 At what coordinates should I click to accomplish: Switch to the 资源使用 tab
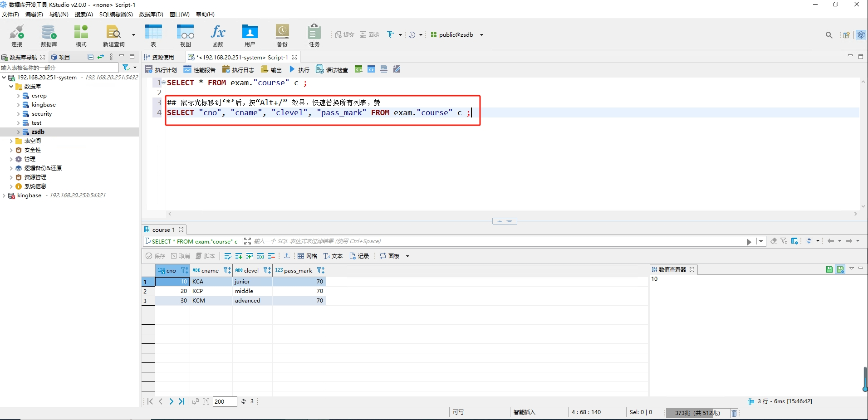click(159, 57)
